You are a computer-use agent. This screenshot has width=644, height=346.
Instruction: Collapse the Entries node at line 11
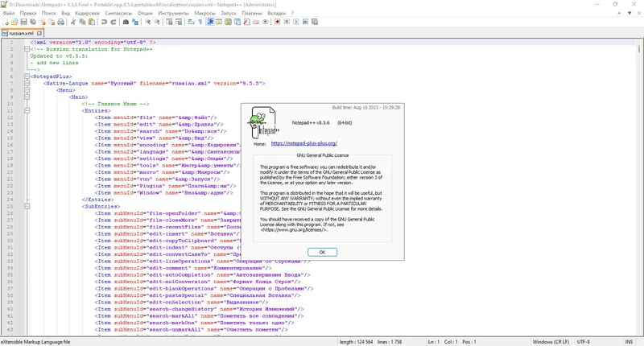coord(27,110)
